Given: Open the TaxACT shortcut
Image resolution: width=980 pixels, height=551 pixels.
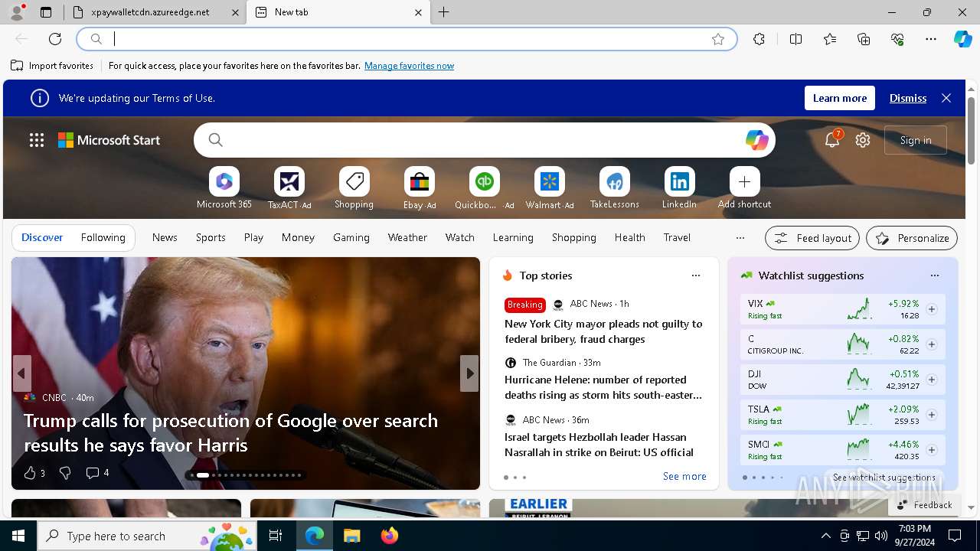Looking at the screenshot, I should (289, 188).
